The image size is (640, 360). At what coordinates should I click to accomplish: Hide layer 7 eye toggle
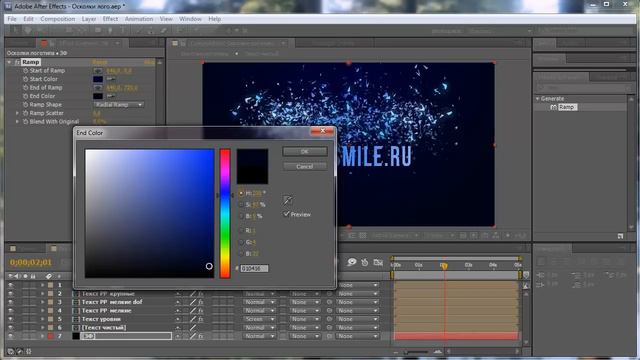click(11, 336)
